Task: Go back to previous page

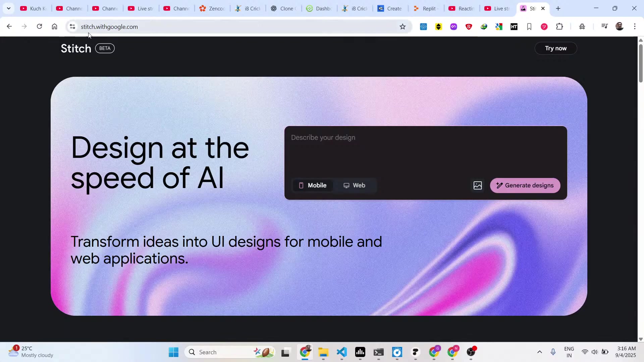Action: [9, 26]
